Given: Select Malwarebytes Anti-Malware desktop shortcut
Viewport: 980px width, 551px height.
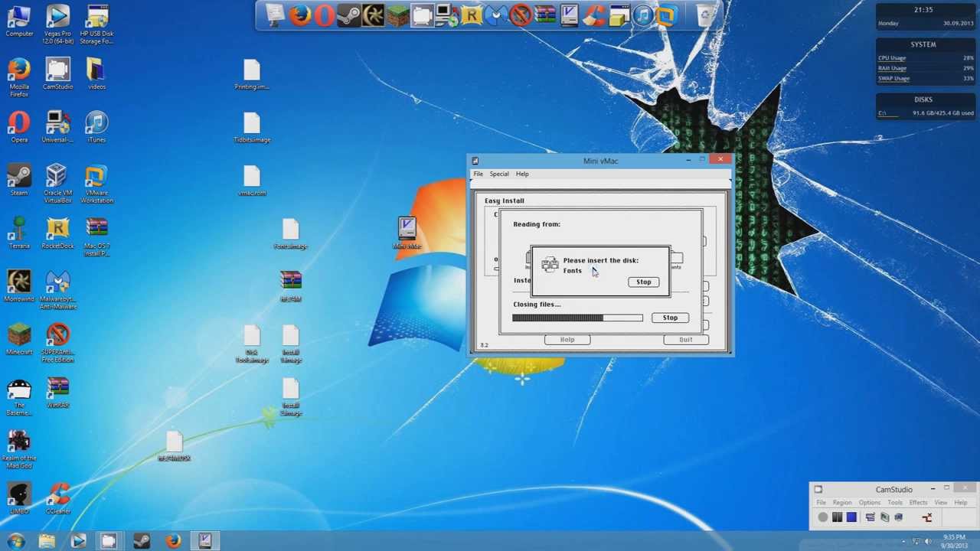Looking at the screenshot, I should coord(57,290).
